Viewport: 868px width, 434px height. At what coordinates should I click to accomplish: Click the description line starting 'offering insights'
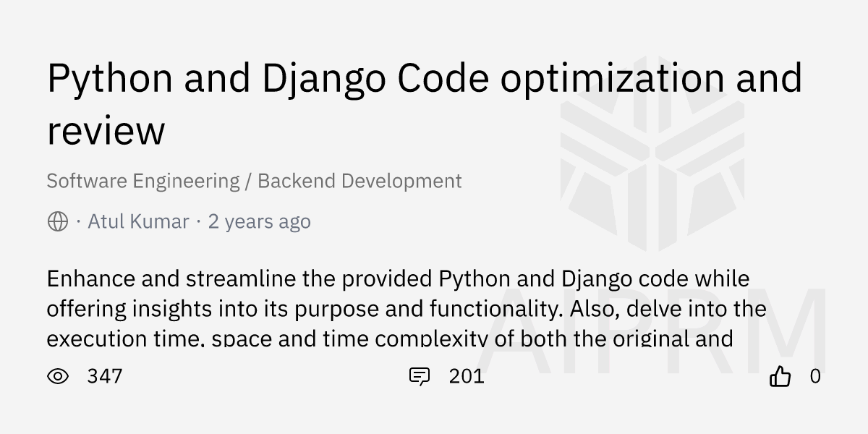tap(406, 309)
